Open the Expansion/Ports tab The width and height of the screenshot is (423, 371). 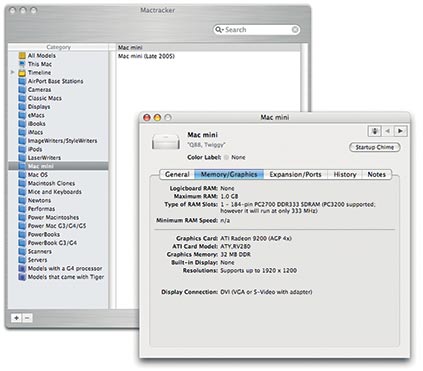click(x=295, y=175)
